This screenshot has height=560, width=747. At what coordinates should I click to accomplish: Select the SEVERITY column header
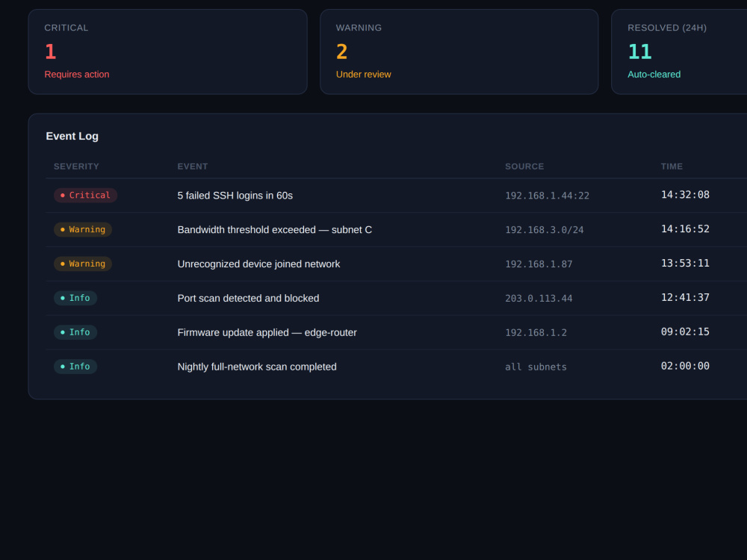76,167
